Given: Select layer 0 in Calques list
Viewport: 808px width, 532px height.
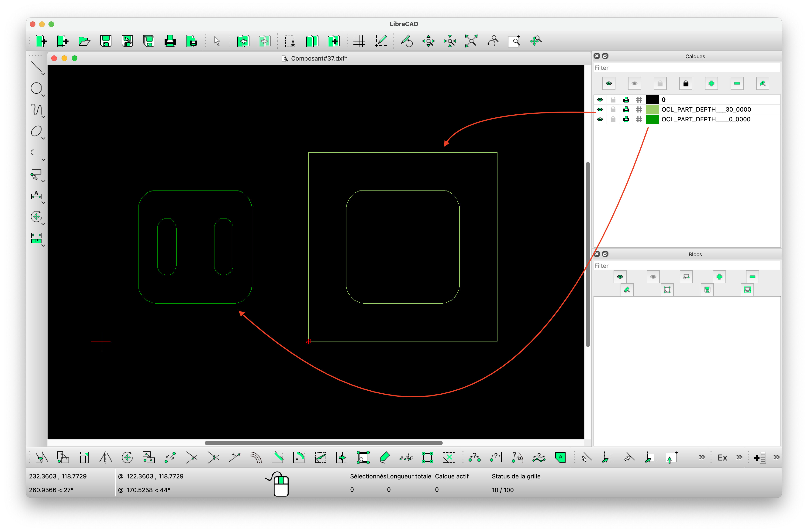Looking at the screenshot, I should point(663,100).
